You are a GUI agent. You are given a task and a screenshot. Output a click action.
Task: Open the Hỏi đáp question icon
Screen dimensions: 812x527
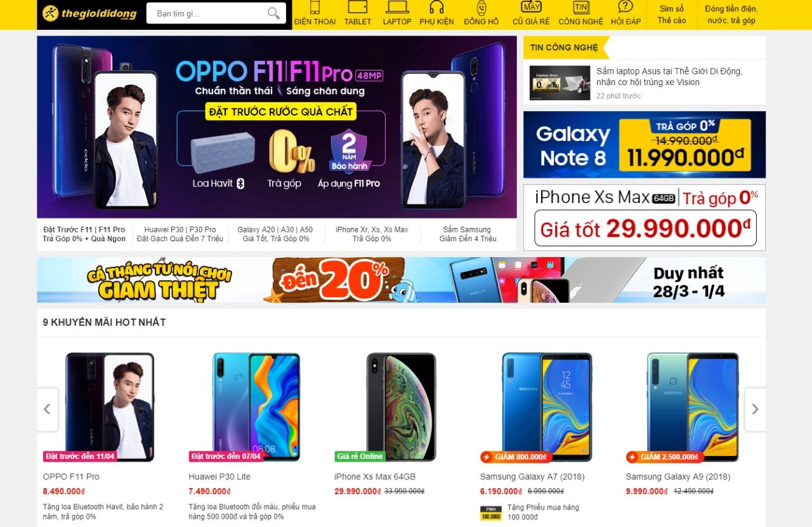[625, 7]
